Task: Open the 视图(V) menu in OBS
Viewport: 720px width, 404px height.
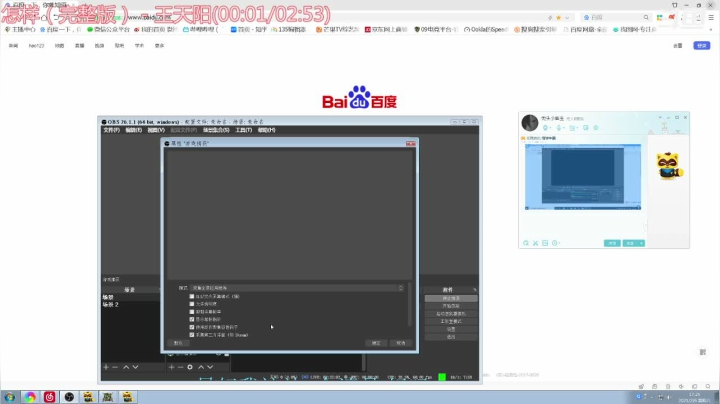Action: (x=156, y=130)
